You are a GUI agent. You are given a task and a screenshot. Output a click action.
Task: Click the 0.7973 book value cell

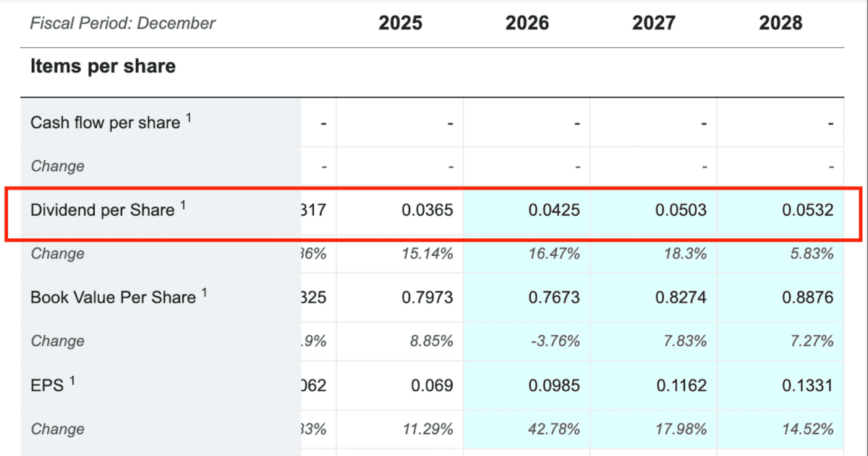427,298
